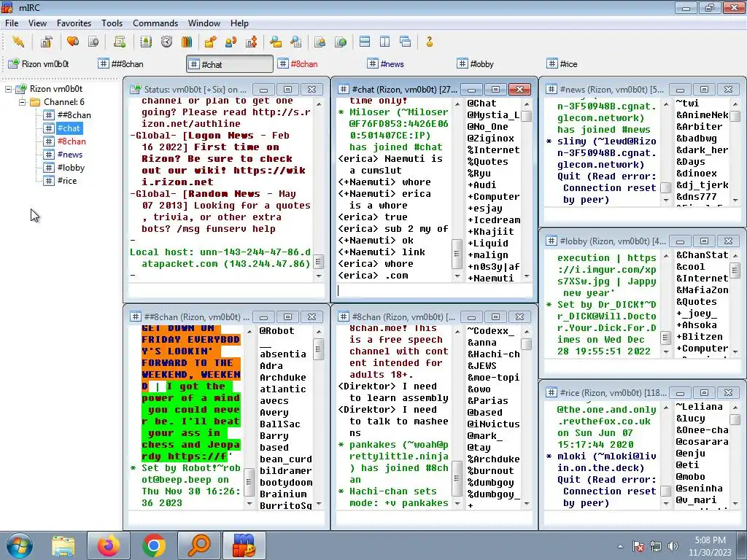
Task: Click the #8chan window message input box
Action: click(433, 518)
